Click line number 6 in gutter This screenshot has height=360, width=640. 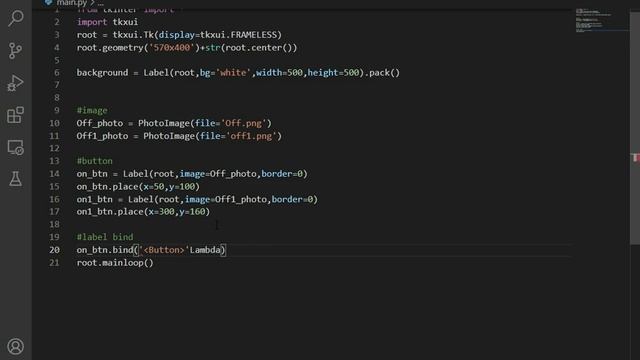point(57,73)
